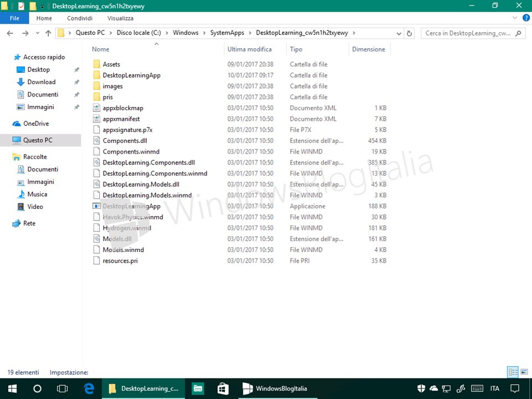Refresh the folder with the reload icon
Viewport: 532px width, 399px height.
[409, 33]
